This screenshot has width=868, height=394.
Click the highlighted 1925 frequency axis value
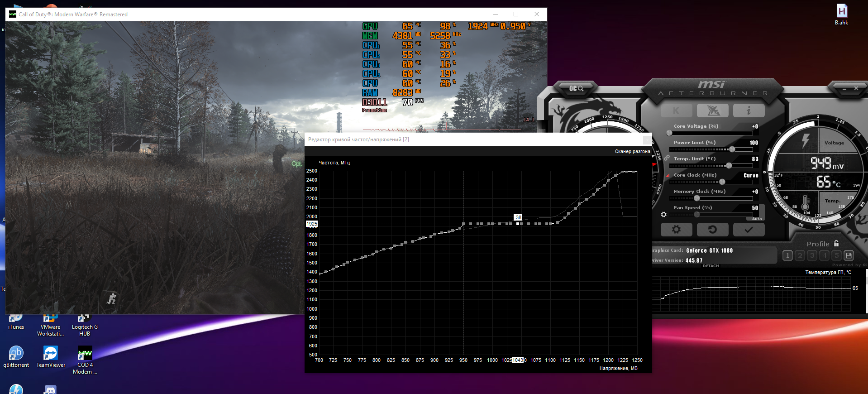(x=312, y=224)
